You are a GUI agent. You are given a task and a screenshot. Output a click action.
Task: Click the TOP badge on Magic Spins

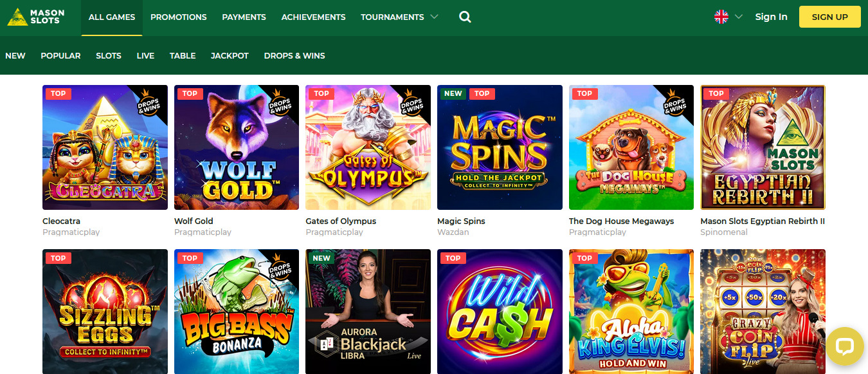482,93
